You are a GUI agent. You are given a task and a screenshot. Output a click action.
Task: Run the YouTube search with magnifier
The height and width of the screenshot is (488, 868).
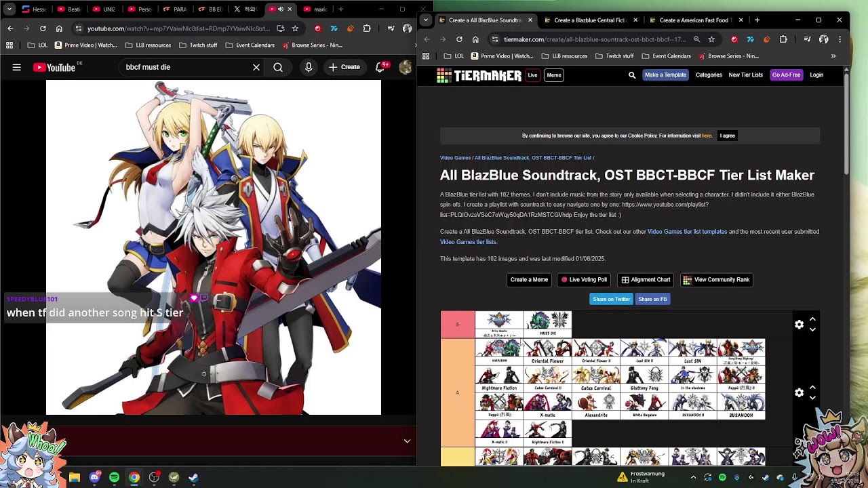point(278,67)
